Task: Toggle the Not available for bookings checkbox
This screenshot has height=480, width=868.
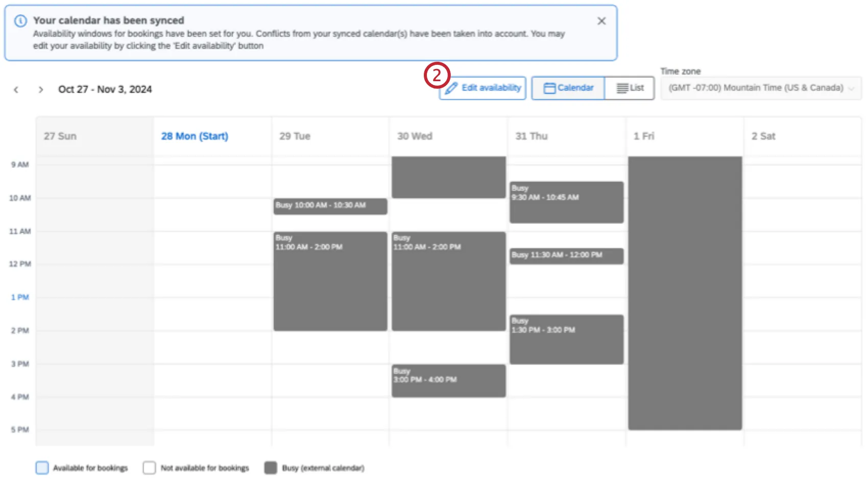Action: 149,467
